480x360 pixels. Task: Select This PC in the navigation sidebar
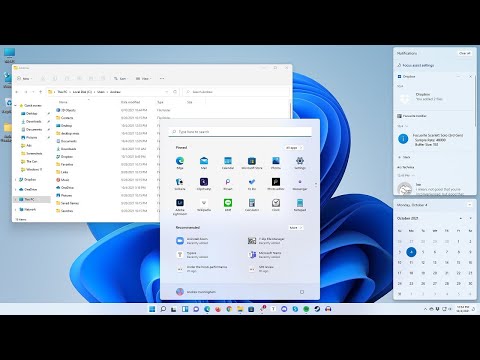point(32,199)
